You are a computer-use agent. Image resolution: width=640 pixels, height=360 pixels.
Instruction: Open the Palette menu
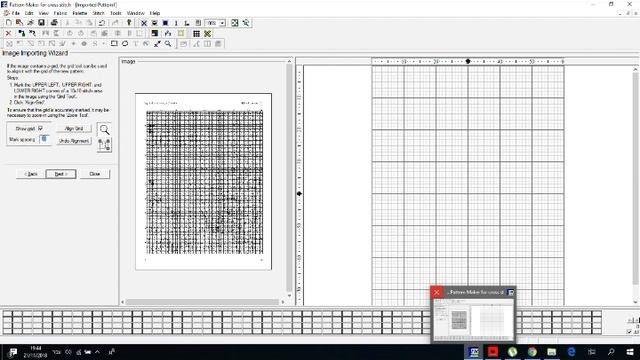point(80,13)
